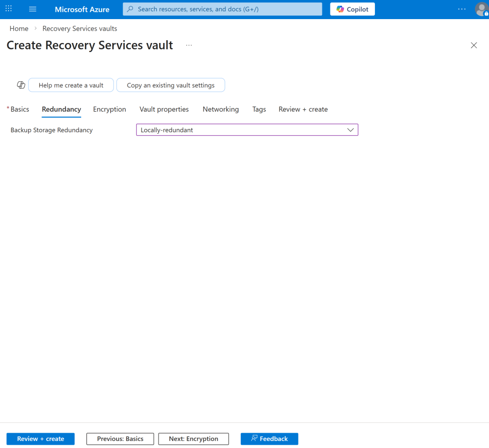
Task: Click ellipsis next to Create Recovery Services vault
Action: coord(189,45)
